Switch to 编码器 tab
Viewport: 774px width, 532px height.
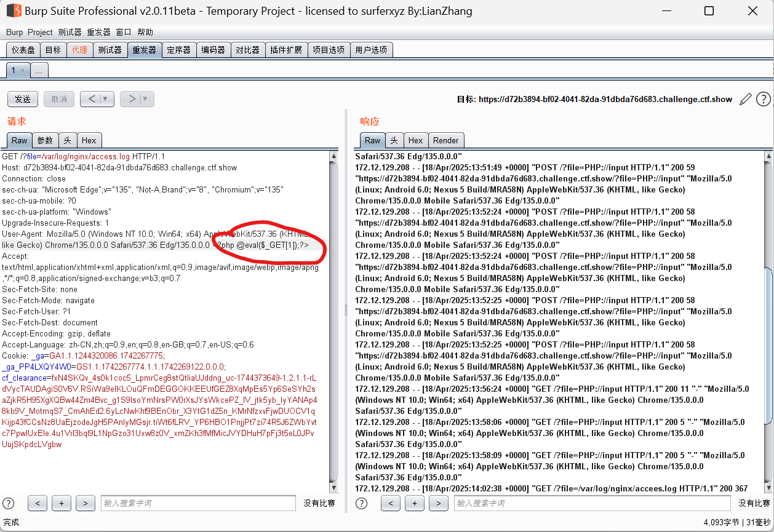pyautogui.click(x=213, y=50)
